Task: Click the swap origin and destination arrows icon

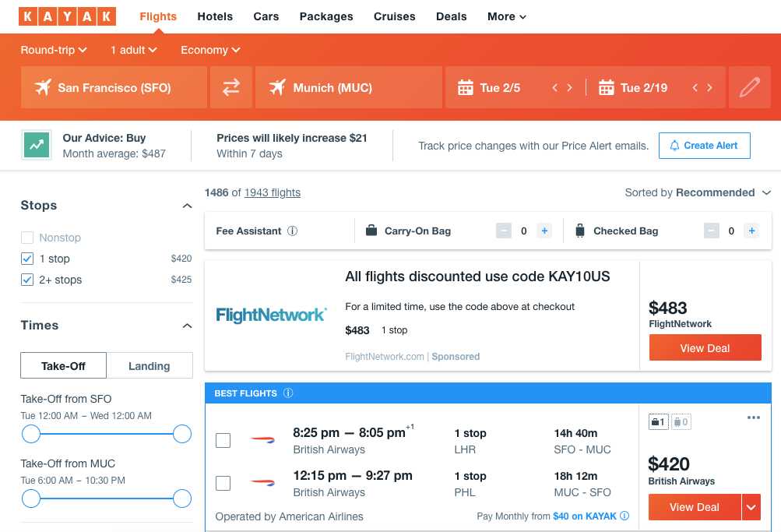Action: point(230,87)
